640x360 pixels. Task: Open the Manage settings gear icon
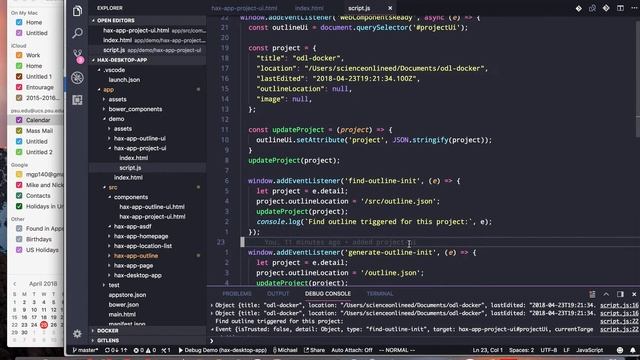click(77, 333)
